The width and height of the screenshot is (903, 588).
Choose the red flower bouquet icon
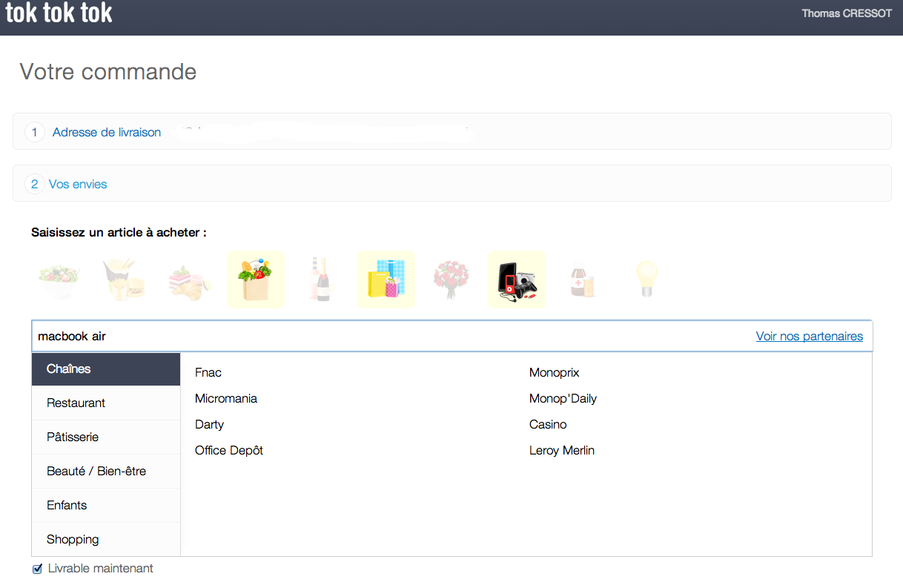pos(451,280)
